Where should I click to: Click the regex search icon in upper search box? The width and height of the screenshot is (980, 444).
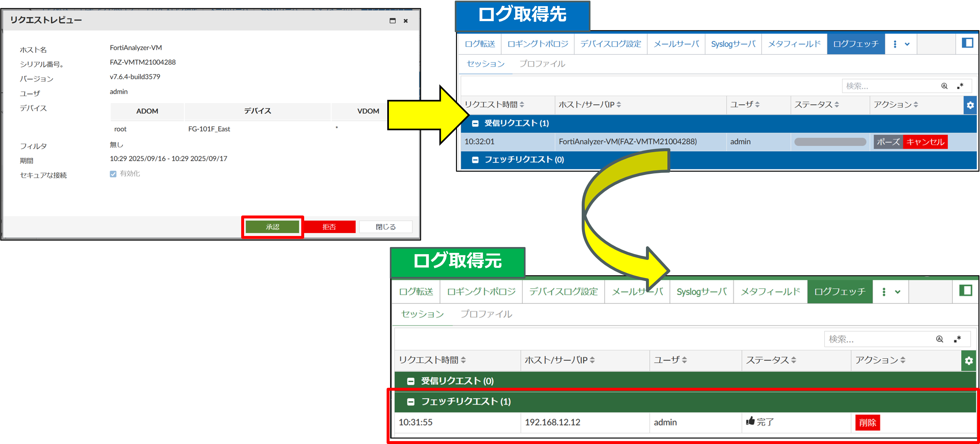tap(960, 86)
